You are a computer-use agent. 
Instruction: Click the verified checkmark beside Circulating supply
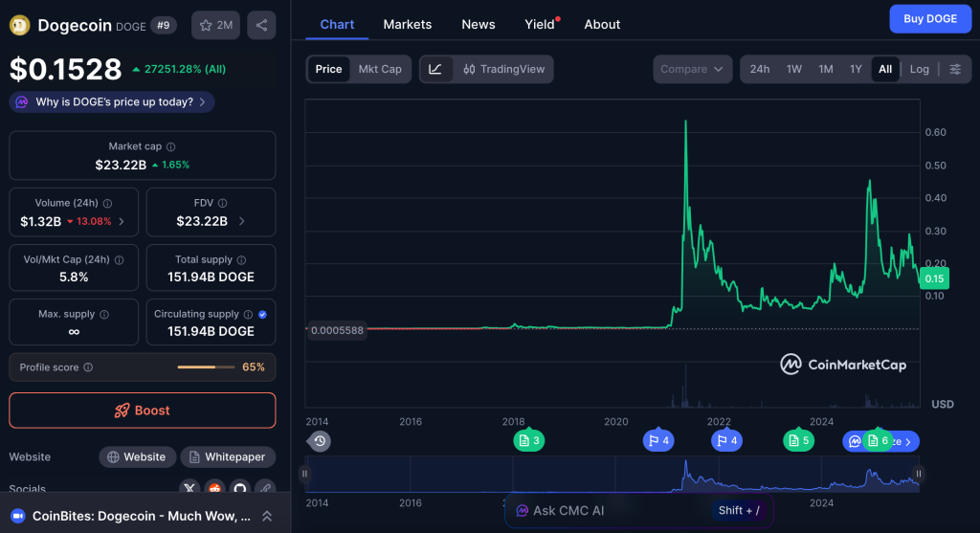(x=262, y=314)
